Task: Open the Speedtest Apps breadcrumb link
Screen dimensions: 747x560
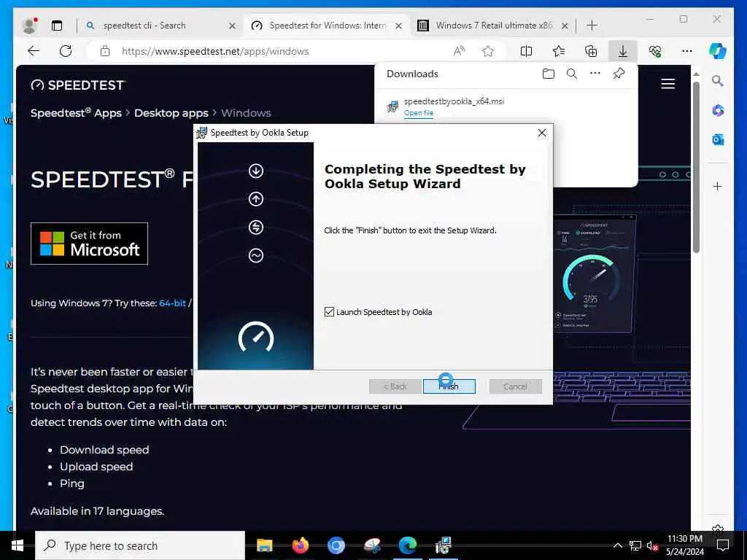Action: point(76,113)
